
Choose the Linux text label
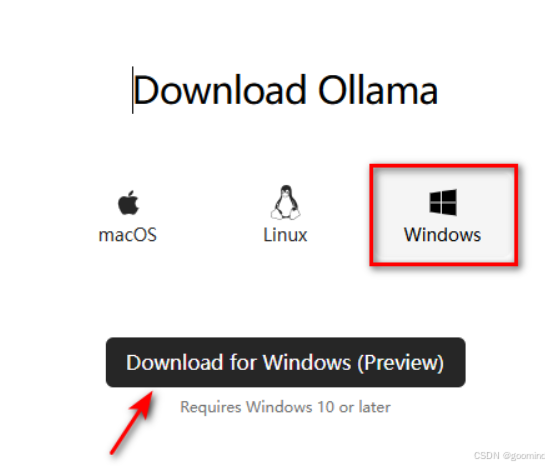pyautogui.click(x=285, y=235)
